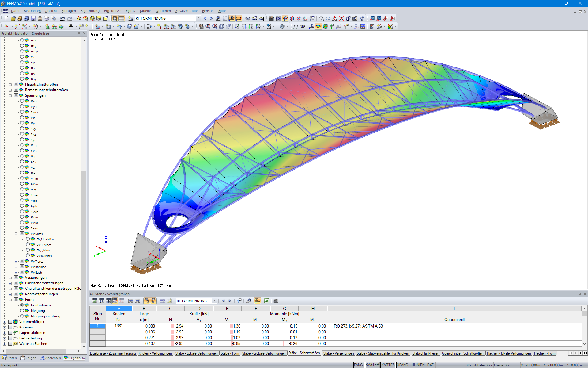This screenshot has height=368, width=588.
Task: Click the print icon in toolbar
Action: pos(47,18)
